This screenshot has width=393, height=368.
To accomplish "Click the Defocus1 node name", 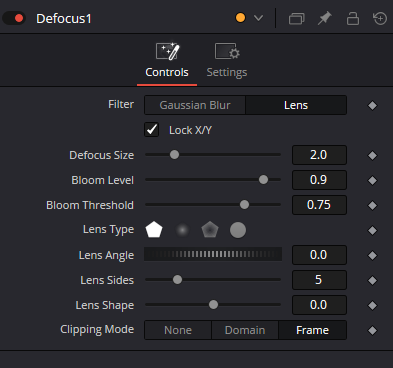I will [x=64, y=19].
